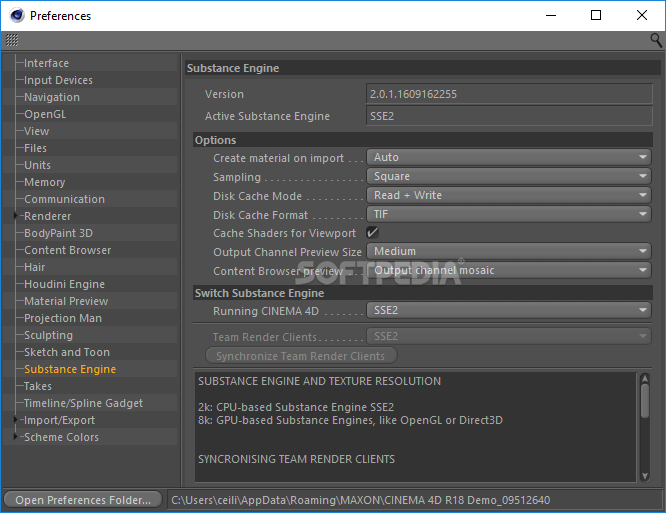Open Create material on import dropdown

point(509,157)
